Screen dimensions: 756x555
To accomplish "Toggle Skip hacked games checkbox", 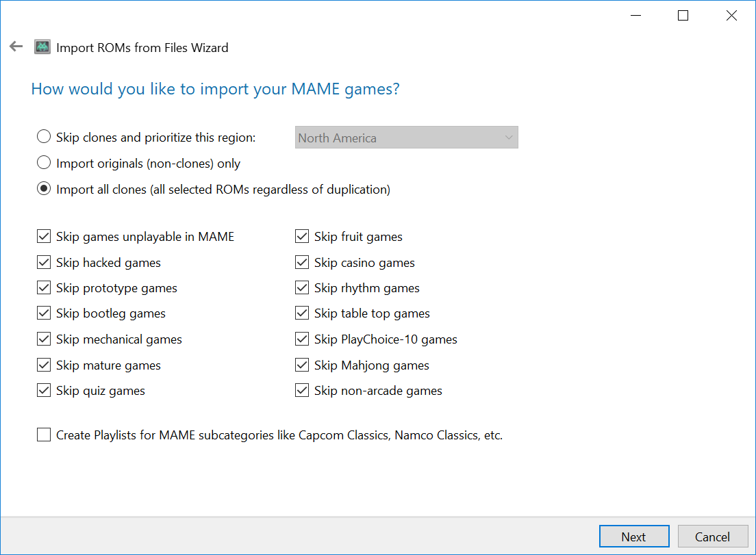I will pos(44,262).
